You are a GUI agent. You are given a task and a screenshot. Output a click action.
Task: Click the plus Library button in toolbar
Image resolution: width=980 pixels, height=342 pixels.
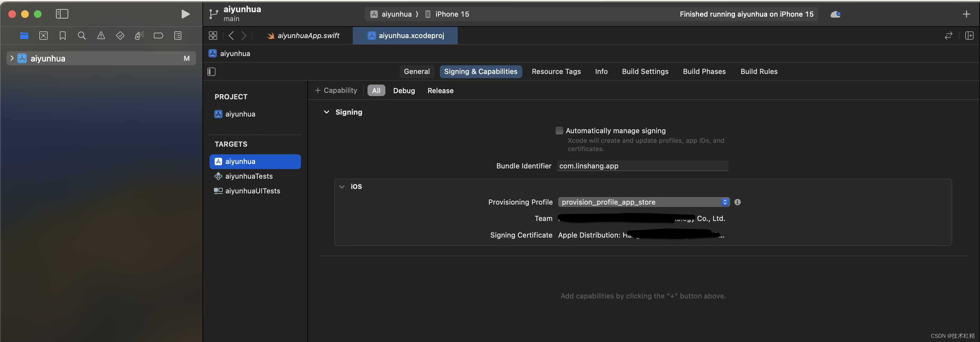[966, 14]
